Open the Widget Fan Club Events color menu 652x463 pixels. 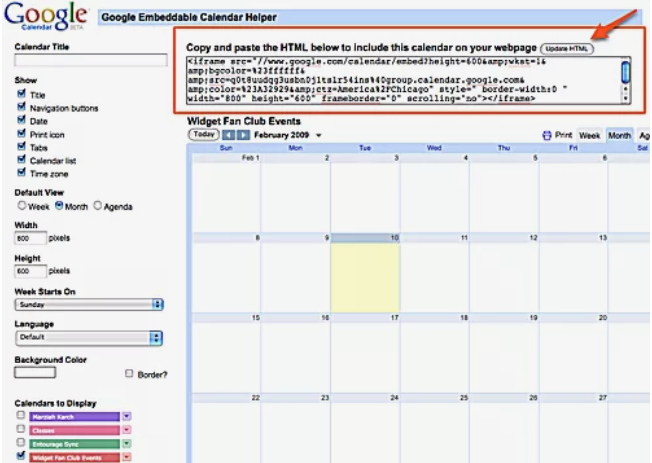click(x=127, y=457)
